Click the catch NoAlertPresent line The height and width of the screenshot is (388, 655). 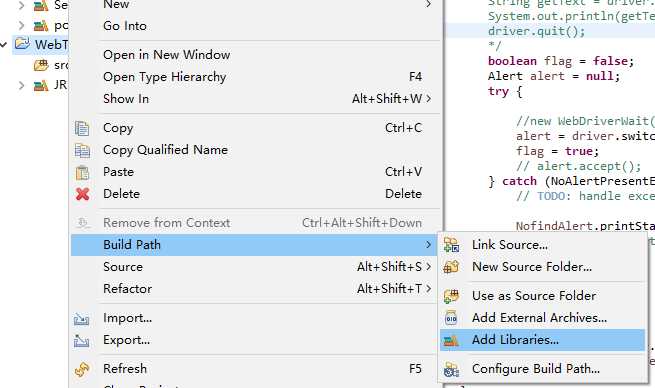571,181
